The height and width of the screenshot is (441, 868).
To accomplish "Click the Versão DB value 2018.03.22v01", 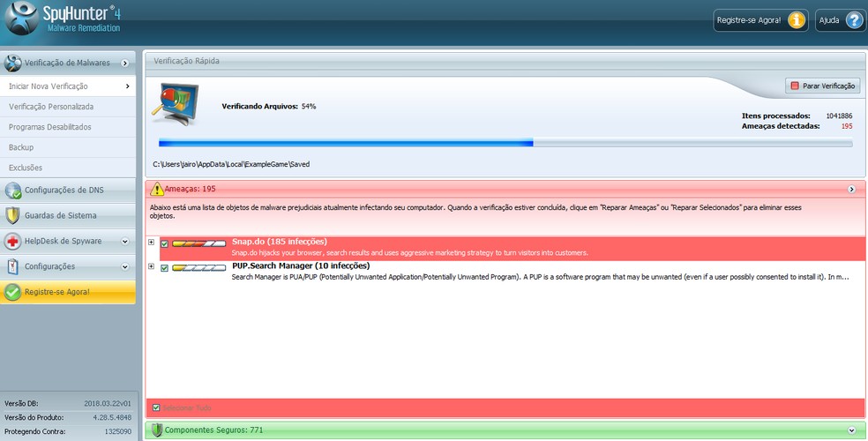I will coord(108,404).
